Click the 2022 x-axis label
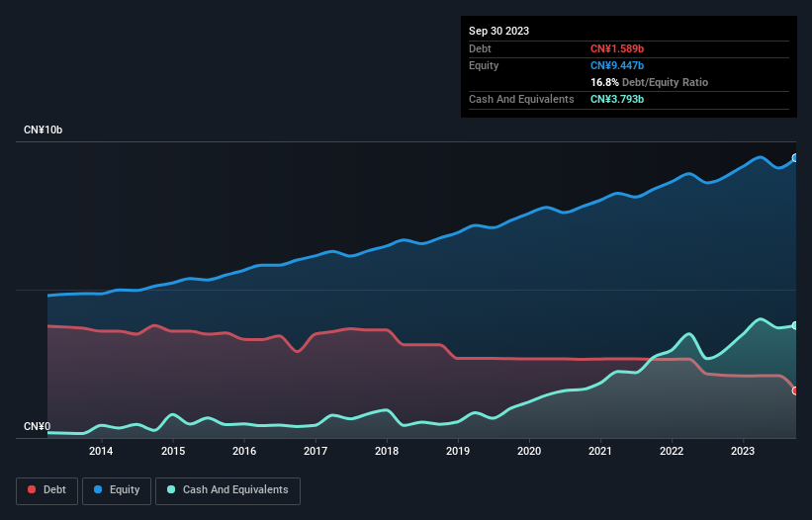 pyautogui.click(x=672, y=451)
